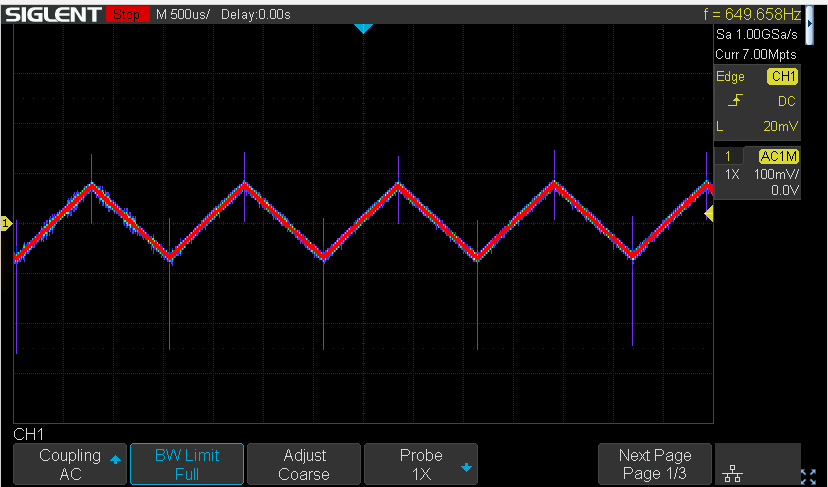Click the DC trigger coupling label
828x487 pixels.
point(786,101)
